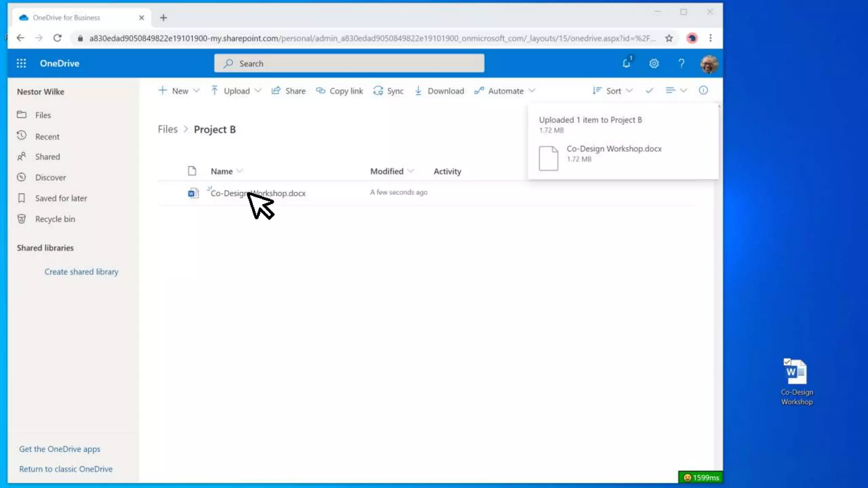
Task: Open the Sort dropdown
Action: coord(612,91)
